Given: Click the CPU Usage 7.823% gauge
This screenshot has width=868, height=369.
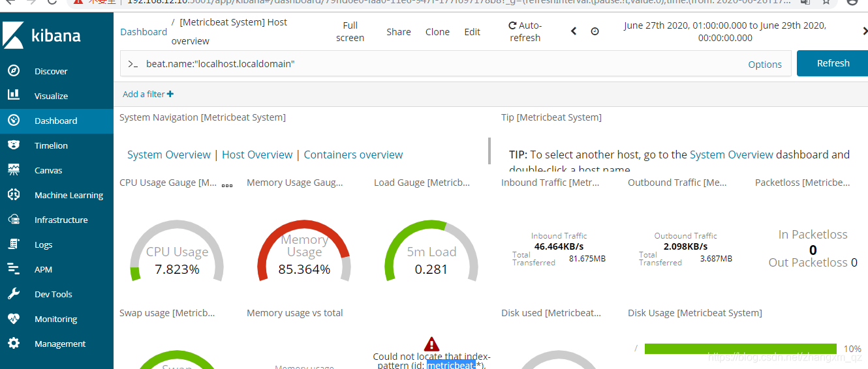Looking at the screenshot, I should (177, 251).
